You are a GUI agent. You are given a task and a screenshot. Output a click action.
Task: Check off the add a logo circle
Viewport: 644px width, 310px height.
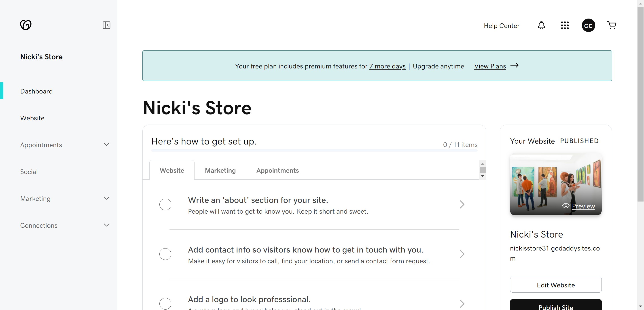pos(165,303)
